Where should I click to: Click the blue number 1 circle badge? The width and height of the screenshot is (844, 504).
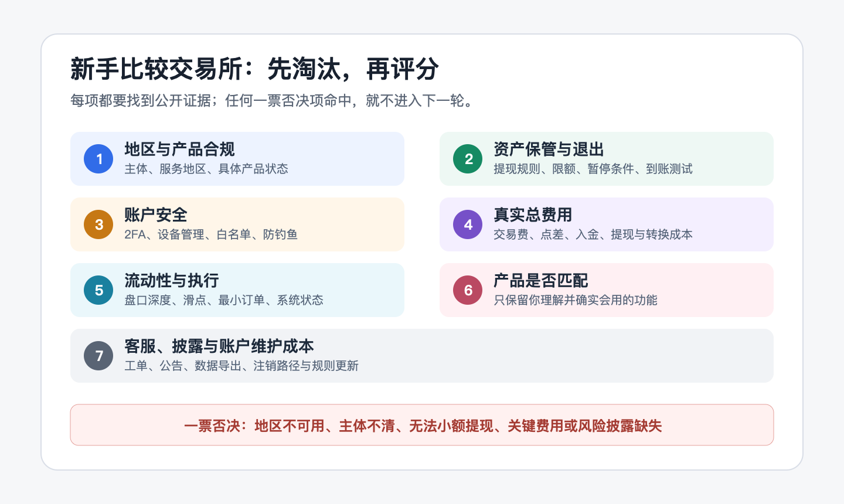(x=98, y=159)
